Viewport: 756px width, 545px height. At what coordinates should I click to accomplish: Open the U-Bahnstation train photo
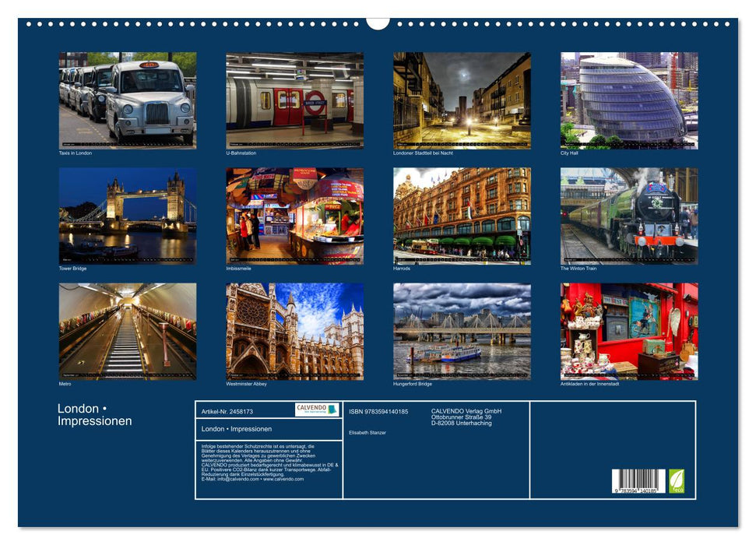tap(294, 100)
